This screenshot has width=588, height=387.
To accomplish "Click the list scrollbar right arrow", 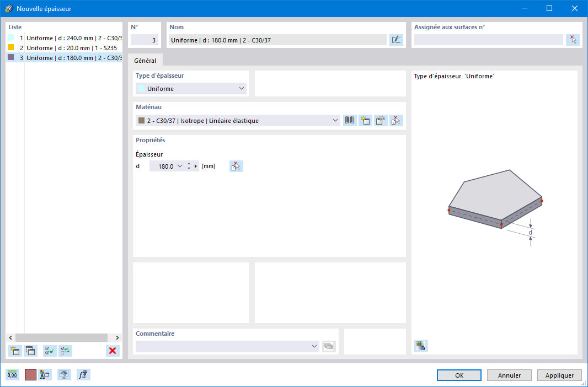I will tap(117, 337).
